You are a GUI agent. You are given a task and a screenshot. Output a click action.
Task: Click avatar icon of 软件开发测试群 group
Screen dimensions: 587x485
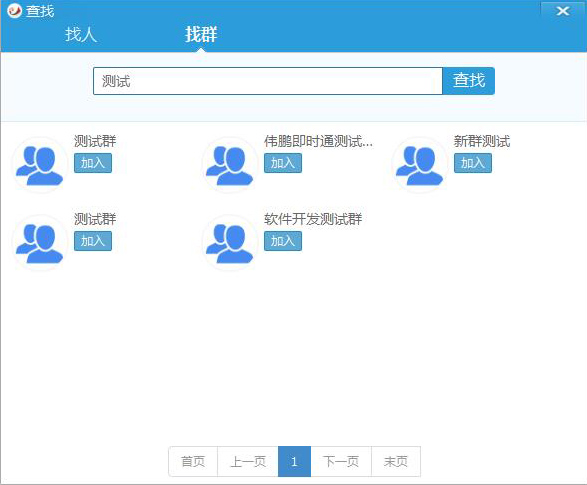point(230,243)
